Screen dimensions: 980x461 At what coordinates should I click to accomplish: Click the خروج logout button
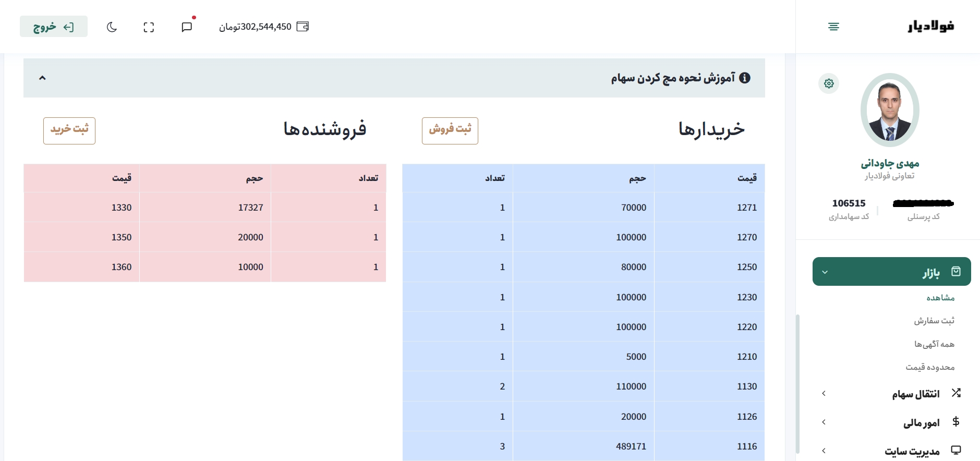pos(54,27)
